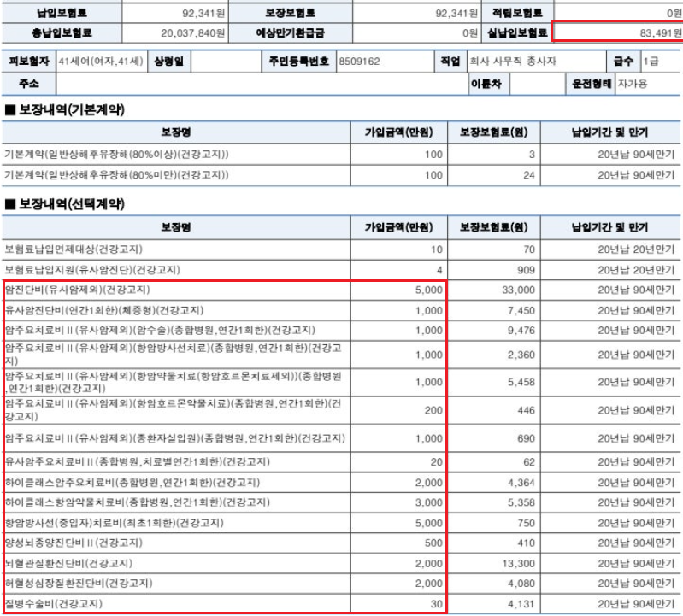Click amount 30 in 질병수술비 row
The width and height of the screenshot is (683, 616).
click(437, 604)
